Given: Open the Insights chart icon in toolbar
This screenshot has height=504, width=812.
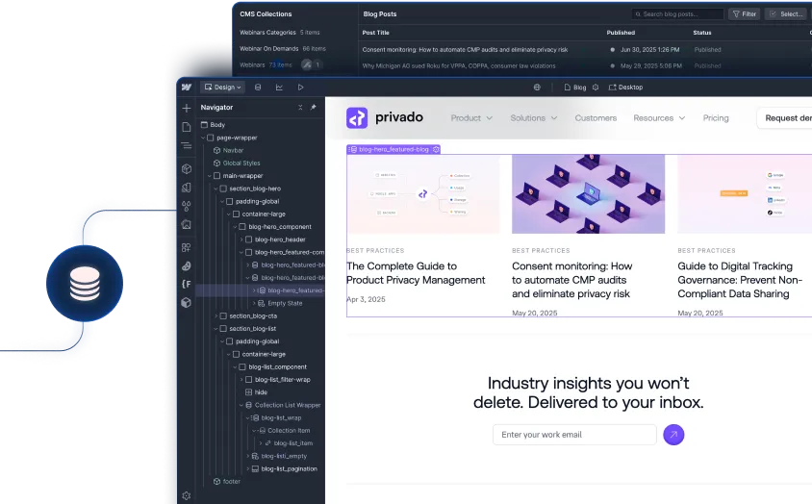Looking at the screenshot, I should coord(279,87).
